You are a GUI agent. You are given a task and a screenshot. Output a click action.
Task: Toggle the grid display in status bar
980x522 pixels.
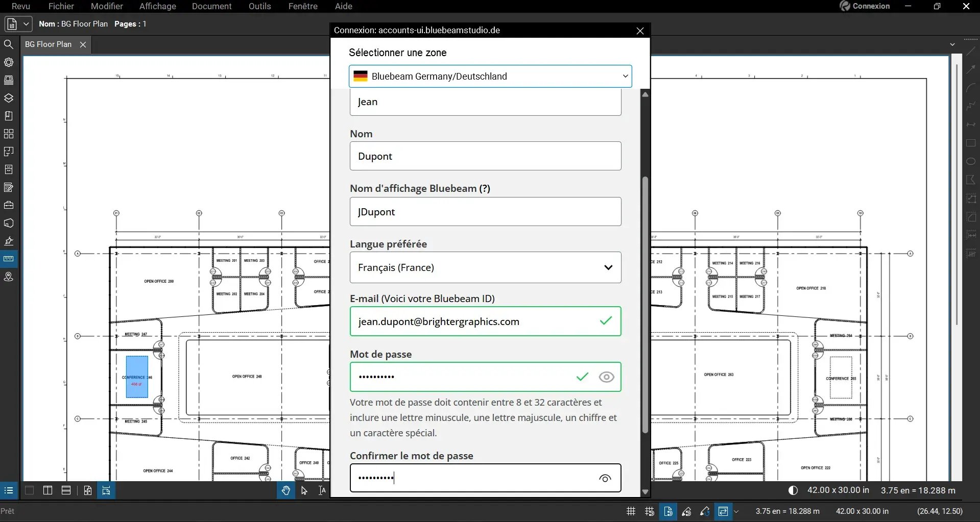pos(631,511)
